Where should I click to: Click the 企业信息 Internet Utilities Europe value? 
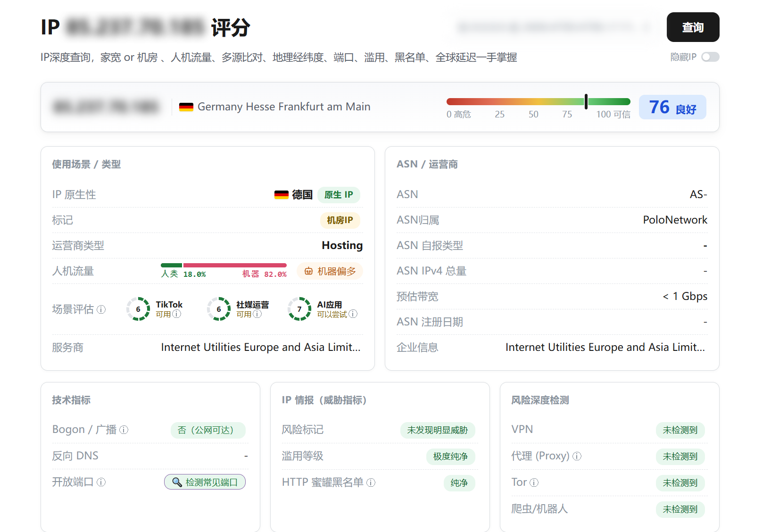[605, 347]
